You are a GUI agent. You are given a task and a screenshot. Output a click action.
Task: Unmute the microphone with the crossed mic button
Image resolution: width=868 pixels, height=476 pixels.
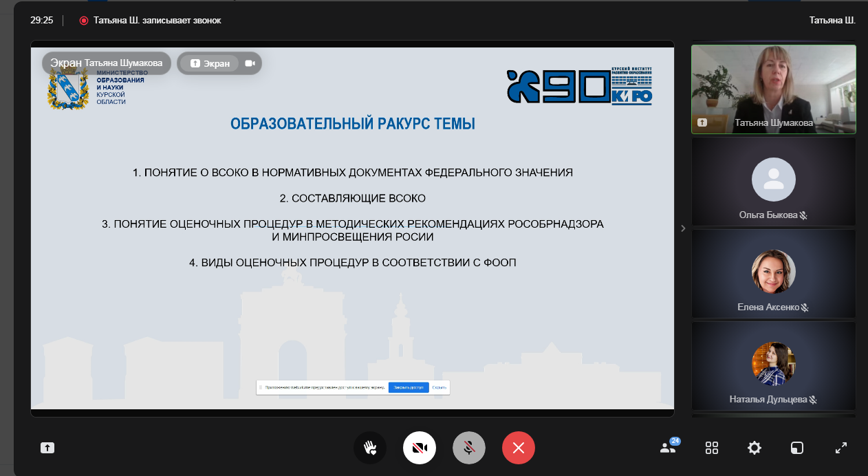(x=469, y=448)
